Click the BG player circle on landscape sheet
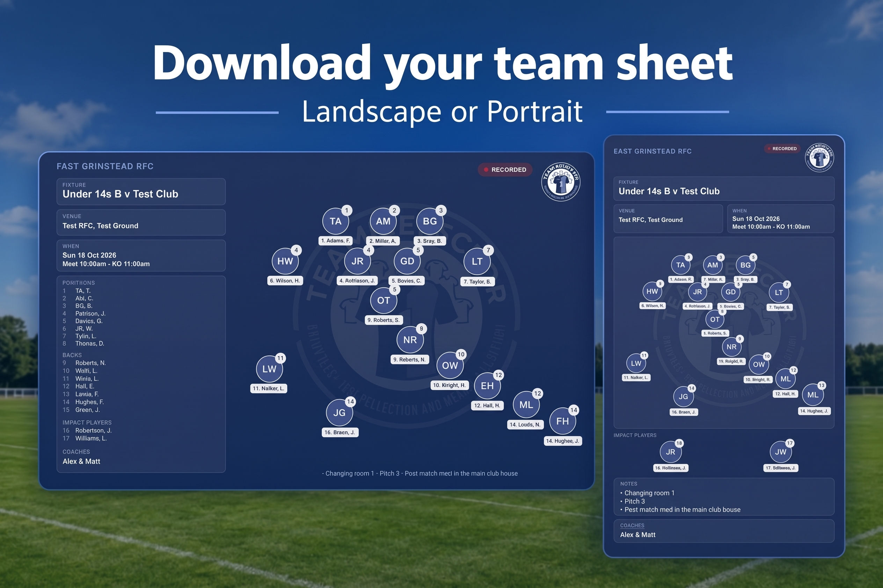The height and width of the screenshot is (588, 883). pyautogui.click(x=430, y=221)
